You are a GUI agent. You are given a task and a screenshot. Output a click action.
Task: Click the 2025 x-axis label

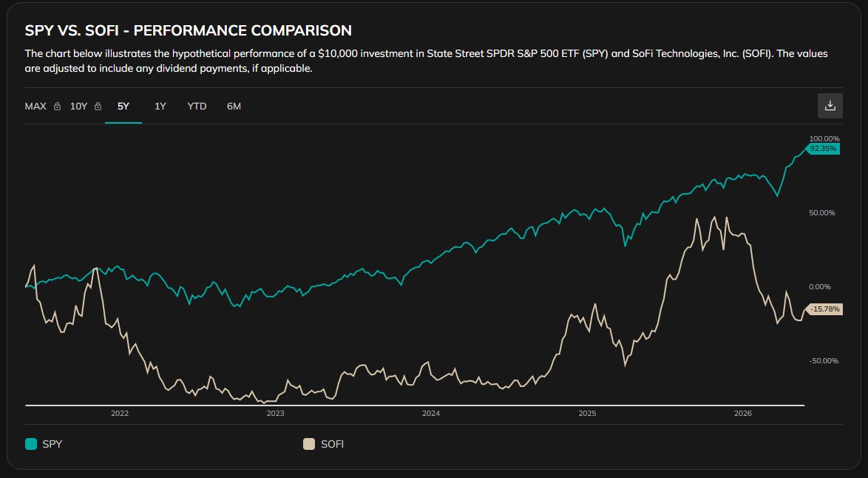pyautogui.click(x=587, y=413)
